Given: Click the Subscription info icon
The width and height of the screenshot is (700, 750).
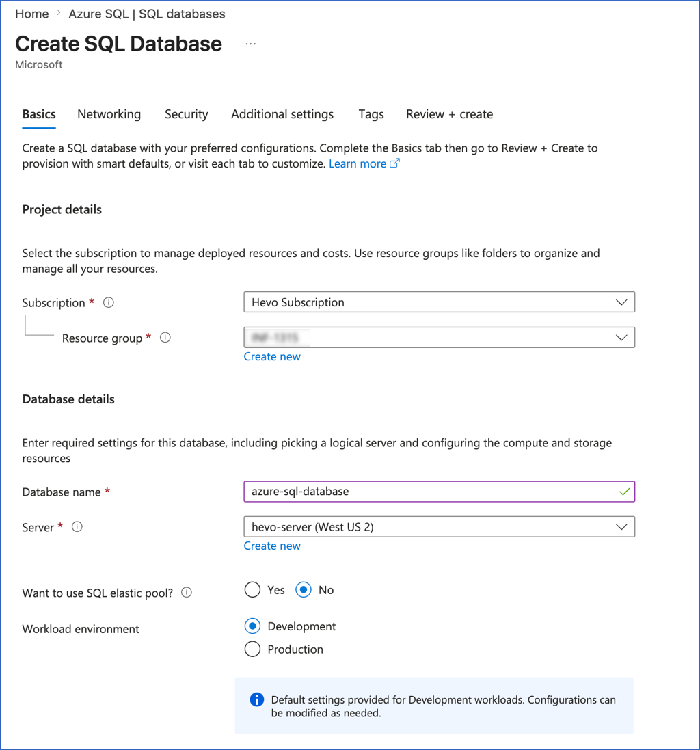Looking at the screenshot, I should [x=109, y=302].
